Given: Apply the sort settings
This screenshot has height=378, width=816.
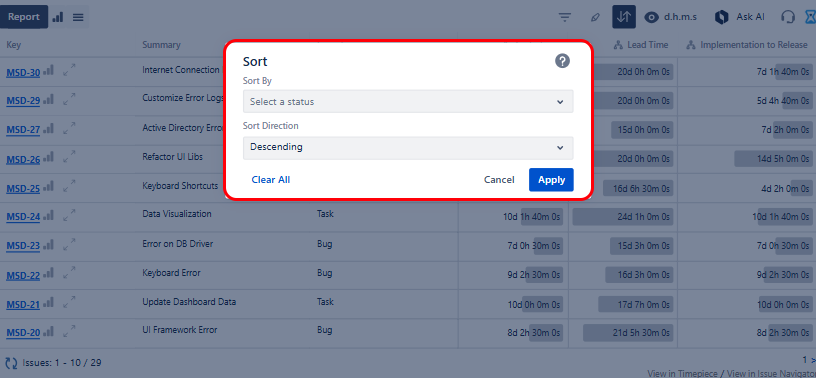Looking at the screenshot, I should (x=551, y=180).
